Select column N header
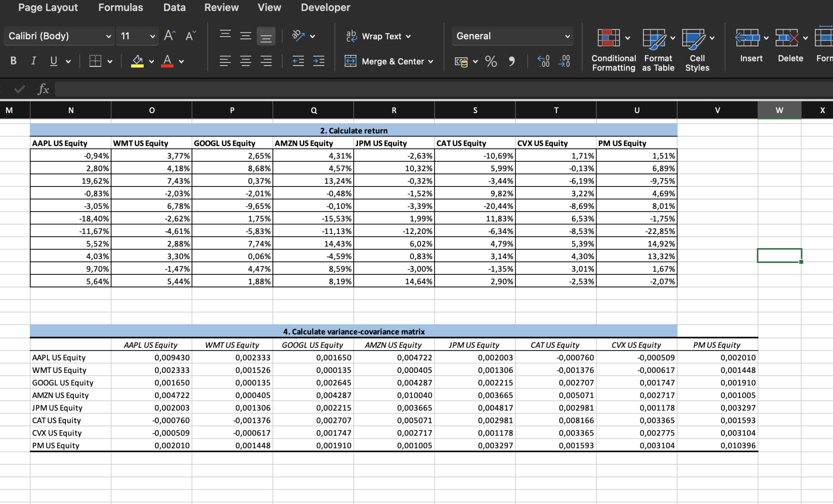The height and width of the screenshot is (504, 833). pos(71,110)
